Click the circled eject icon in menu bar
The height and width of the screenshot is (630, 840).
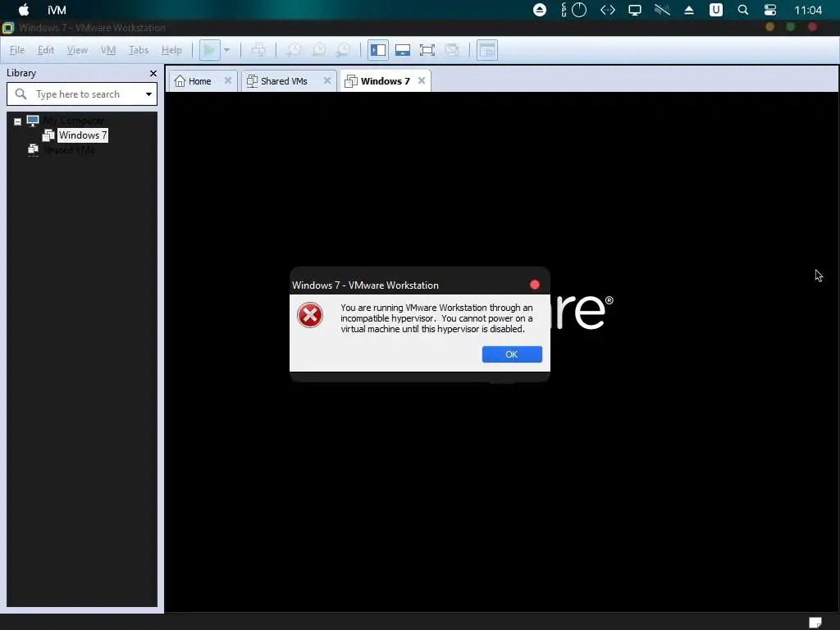click(x=540, y=10)
